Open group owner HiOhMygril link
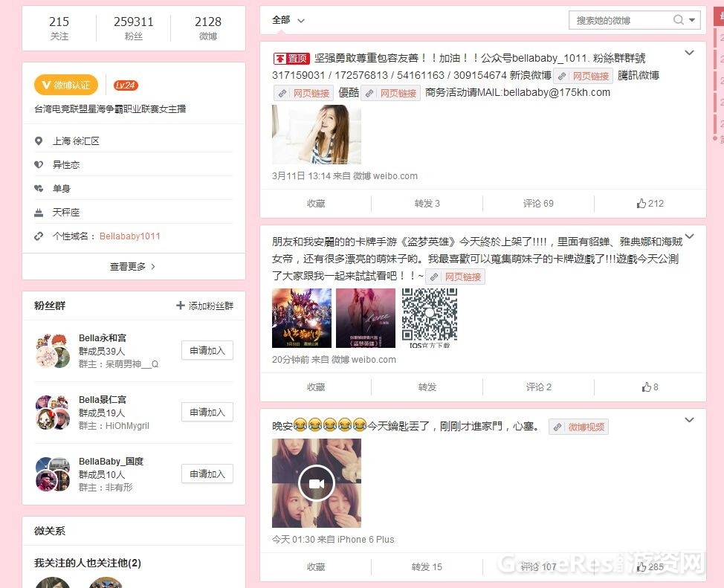The height and width of the screenshot is (588, 724). point(127,426)
